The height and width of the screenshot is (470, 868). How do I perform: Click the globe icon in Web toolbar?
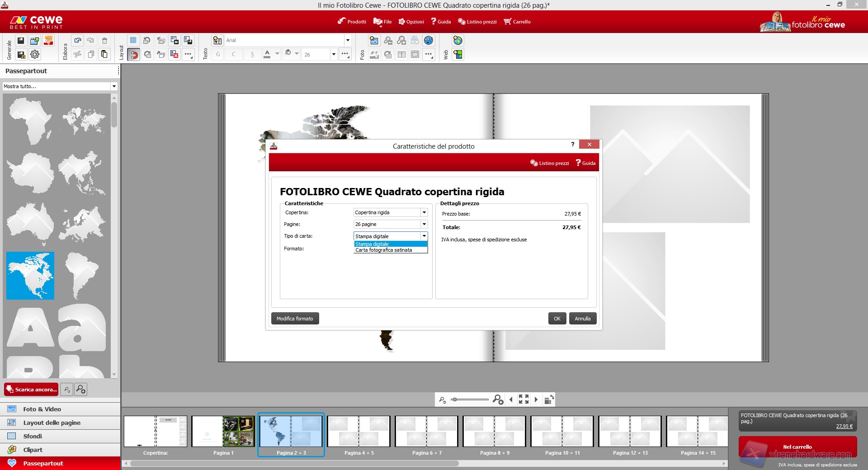tap(458, 41)
